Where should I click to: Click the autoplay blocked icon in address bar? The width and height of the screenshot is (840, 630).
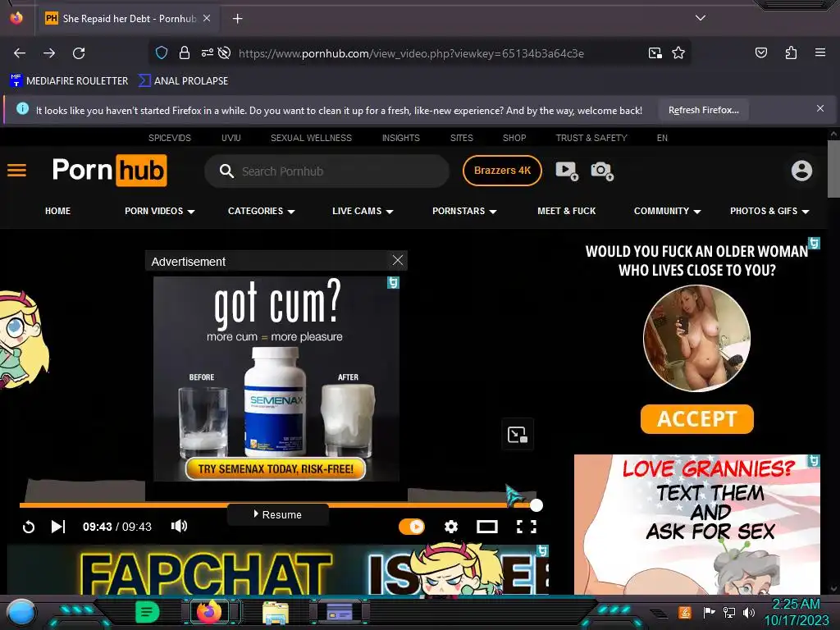tap(225, 53)
